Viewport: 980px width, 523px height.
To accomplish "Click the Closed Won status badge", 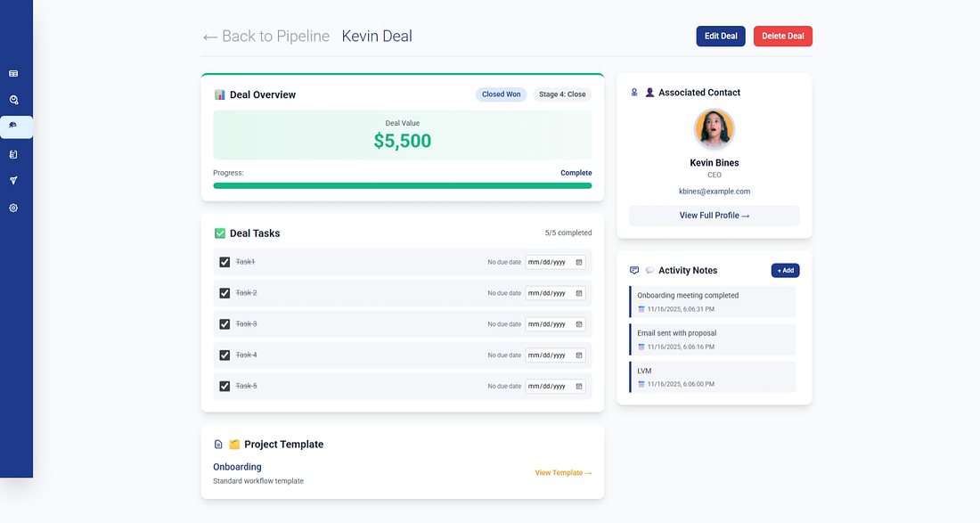I will point(501,94).
